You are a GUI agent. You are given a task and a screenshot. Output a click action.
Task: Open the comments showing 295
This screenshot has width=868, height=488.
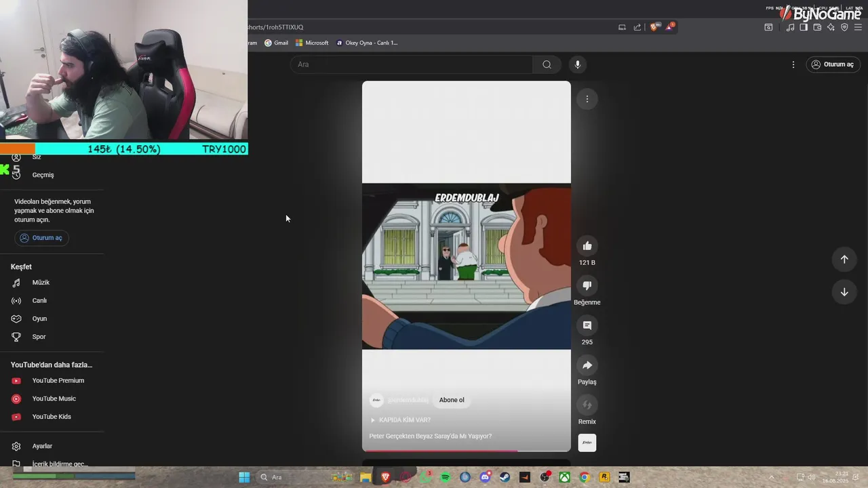(x=587, y=325)
